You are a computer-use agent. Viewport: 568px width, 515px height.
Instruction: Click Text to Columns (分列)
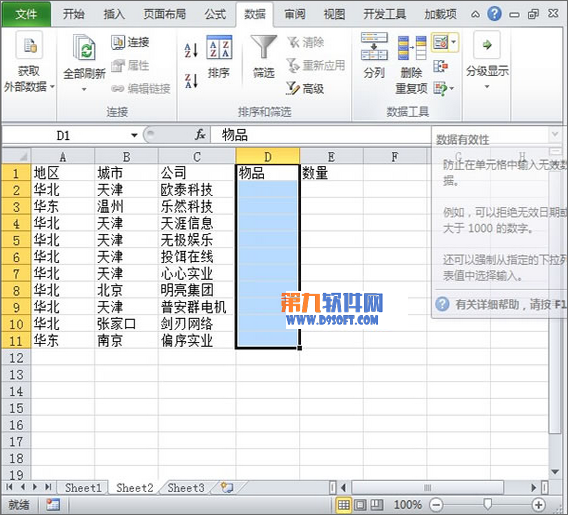374,55
